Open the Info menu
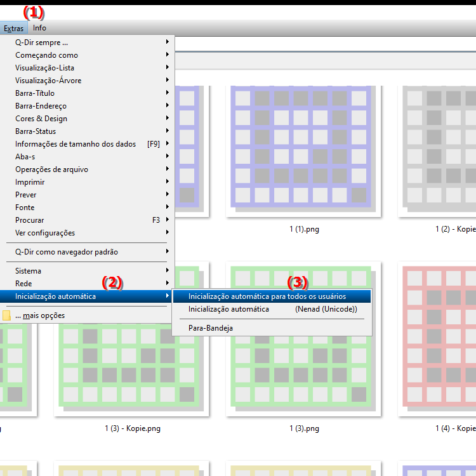The height and width of the screenshot is (476, 476). tap(39, 28)
